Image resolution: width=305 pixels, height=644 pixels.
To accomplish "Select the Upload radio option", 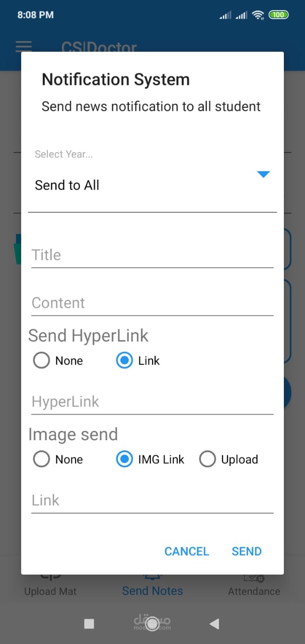I will 207,459.
